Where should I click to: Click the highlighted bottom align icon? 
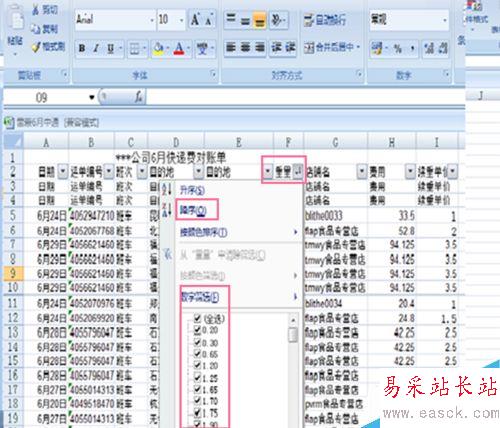click(260, 20)
